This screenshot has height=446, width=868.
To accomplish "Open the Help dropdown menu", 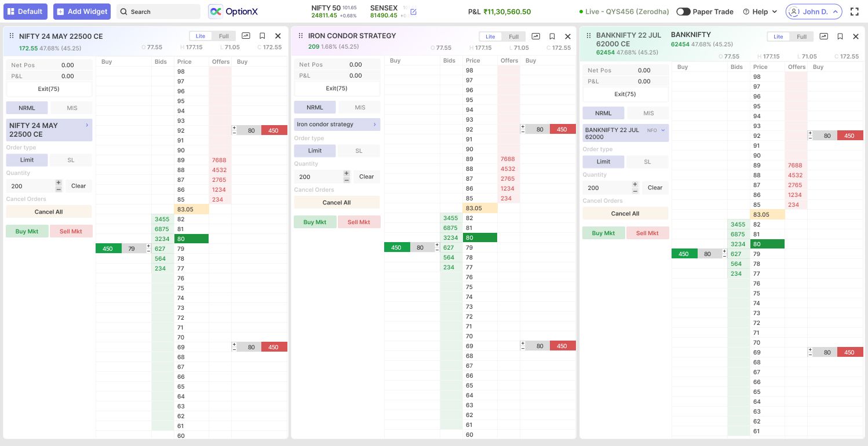I will [760, 12].
